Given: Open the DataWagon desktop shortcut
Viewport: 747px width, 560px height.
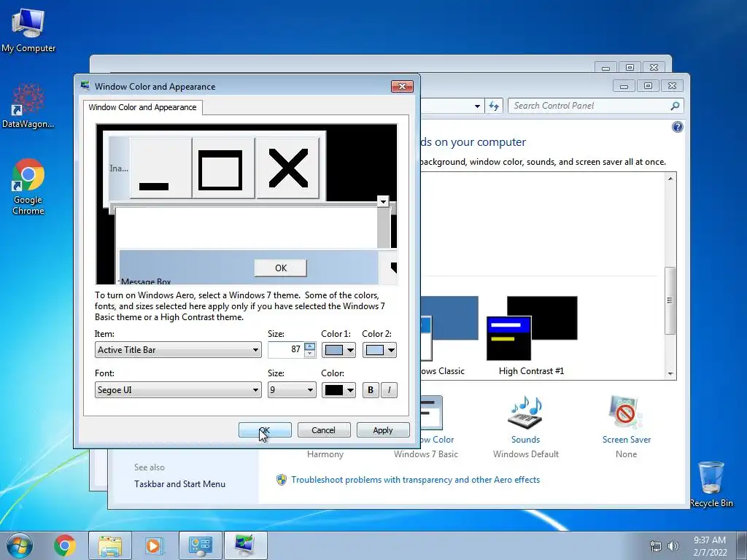Looking at the screenshot, I should click(28, 105).
